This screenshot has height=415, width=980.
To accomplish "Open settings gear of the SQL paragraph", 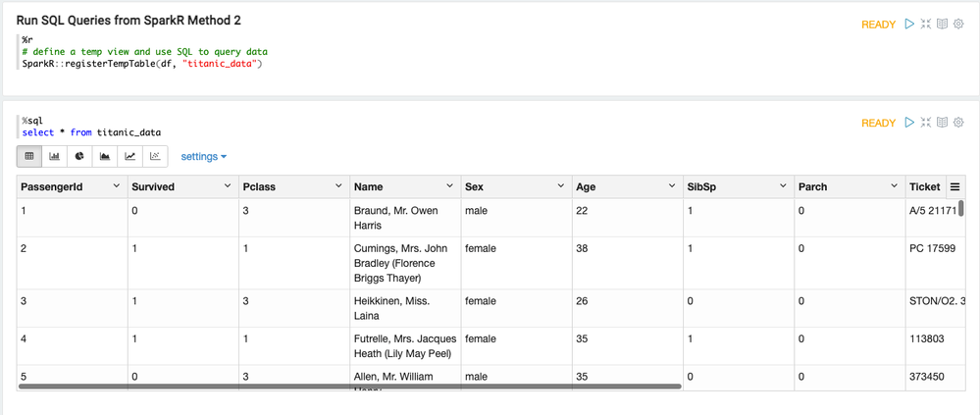I will (x=958, y=123).
